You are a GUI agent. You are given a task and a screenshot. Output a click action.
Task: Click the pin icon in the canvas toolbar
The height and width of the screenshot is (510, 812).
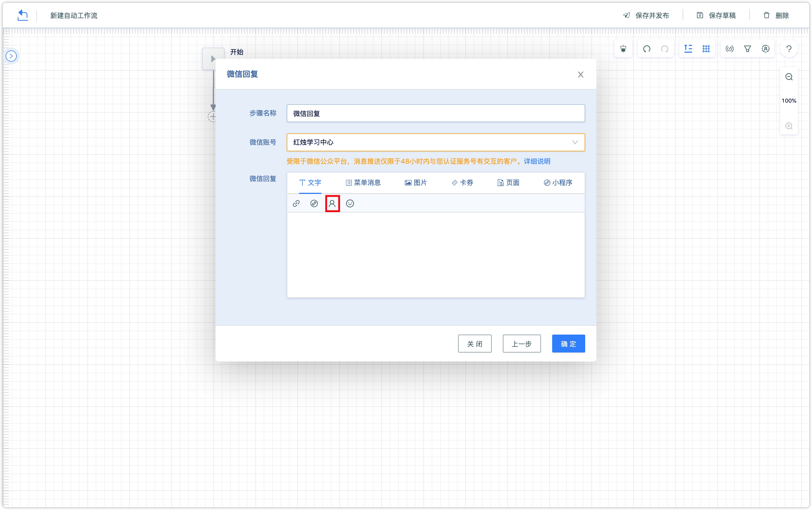pyautogui.click(x=623, y=49)
